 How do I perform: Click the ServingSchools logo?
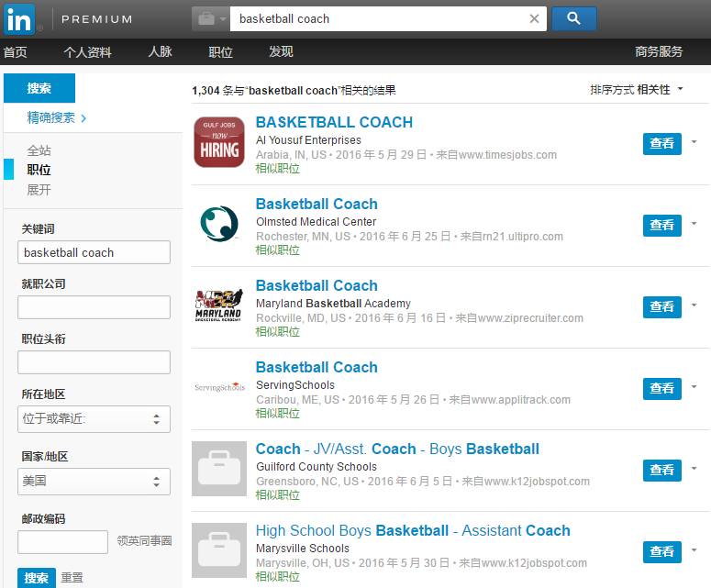click(x=220, y=387)
